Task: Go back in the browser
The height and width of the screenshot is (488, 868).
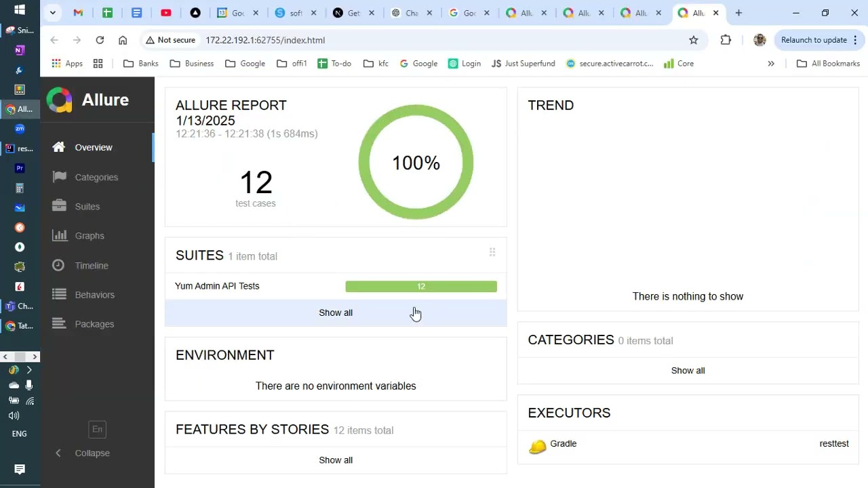Action: coord(54,40)
